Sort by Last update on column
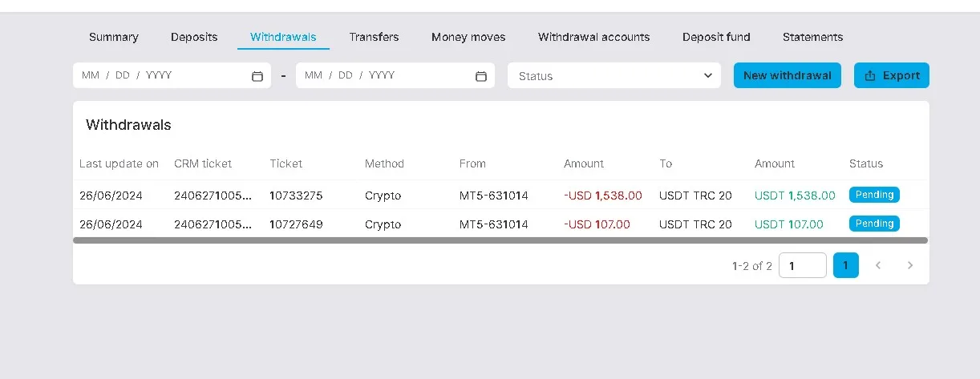 coord(119,163)
